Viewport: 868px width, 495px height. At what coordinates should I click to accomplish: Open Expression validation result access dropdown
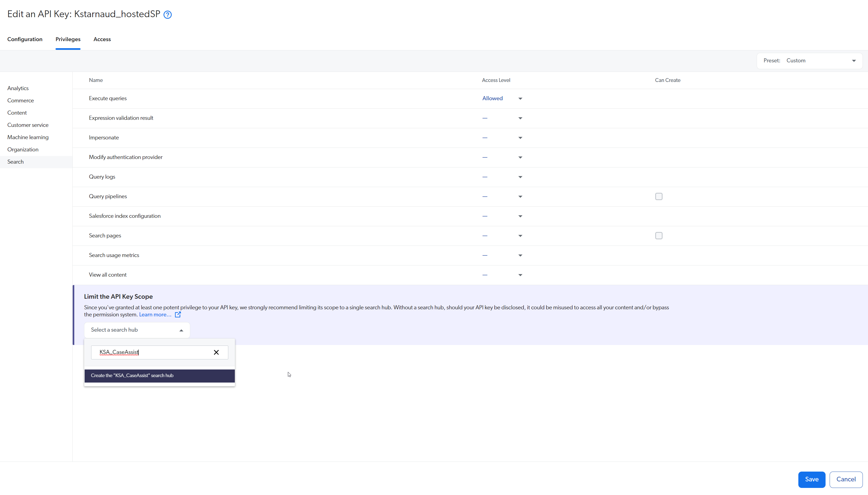(x=503, y=118)
